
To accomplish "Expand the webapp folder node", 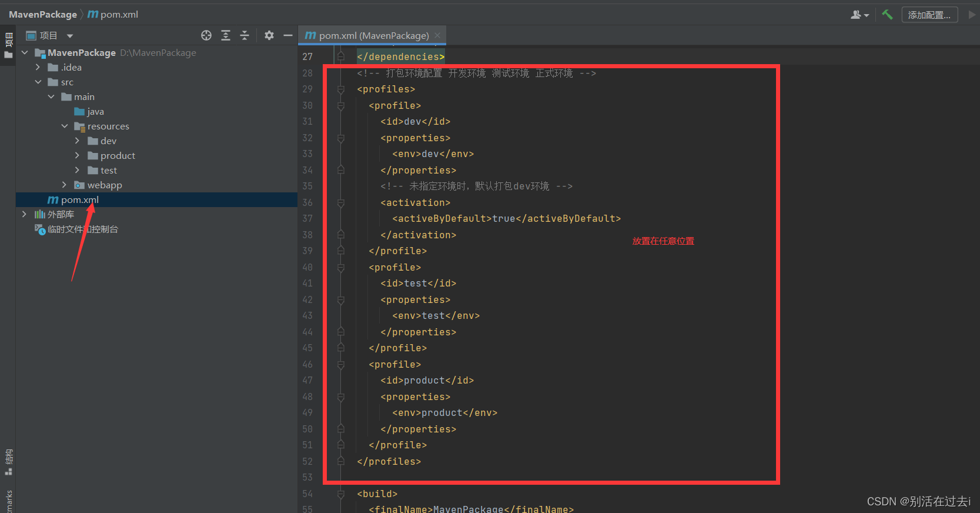I will click(x=64, y=185).
